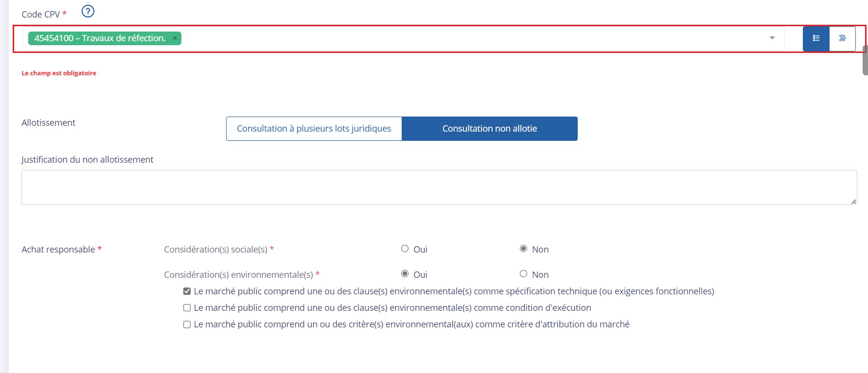This screenshot has width=868, height=373.
Task: Click the vertical page scrollbar thumb
Action: point(865,60)
